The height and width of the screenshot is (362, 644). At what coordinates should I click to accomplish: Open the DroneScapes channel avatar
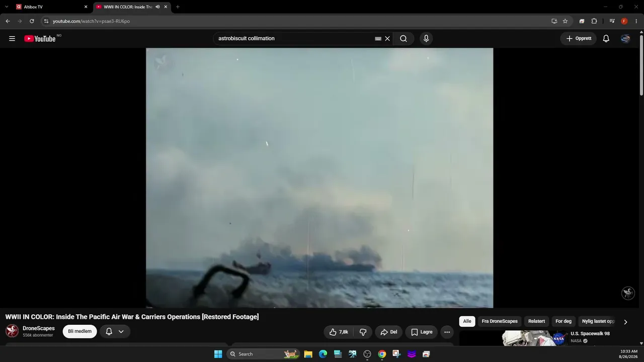point(12,331)
